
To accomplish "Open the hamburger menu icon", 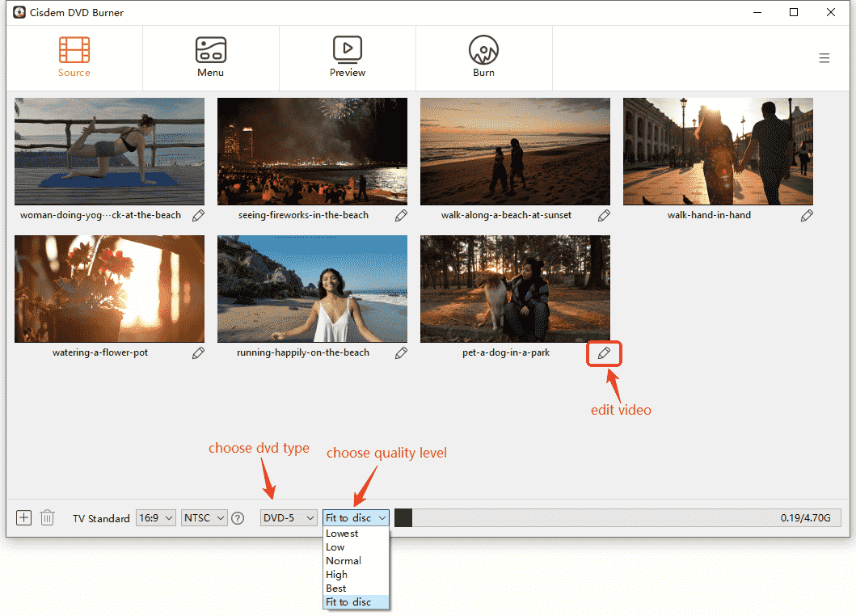I will [824, 57].
